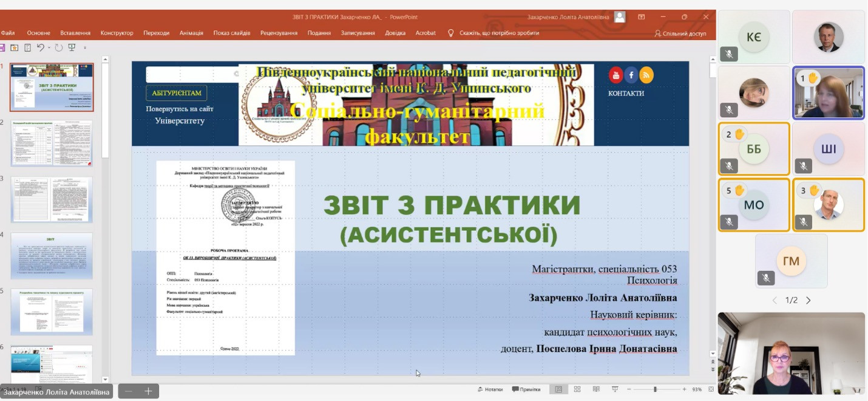Toggle the Нотатки notes pane
Image resolution: width=868 pixels, height=401 pixels.
tap(490, 389)
